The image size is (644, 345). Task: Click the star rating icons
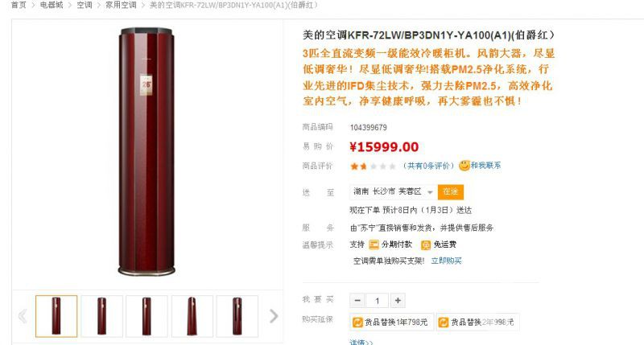click(x=373, y=166)
